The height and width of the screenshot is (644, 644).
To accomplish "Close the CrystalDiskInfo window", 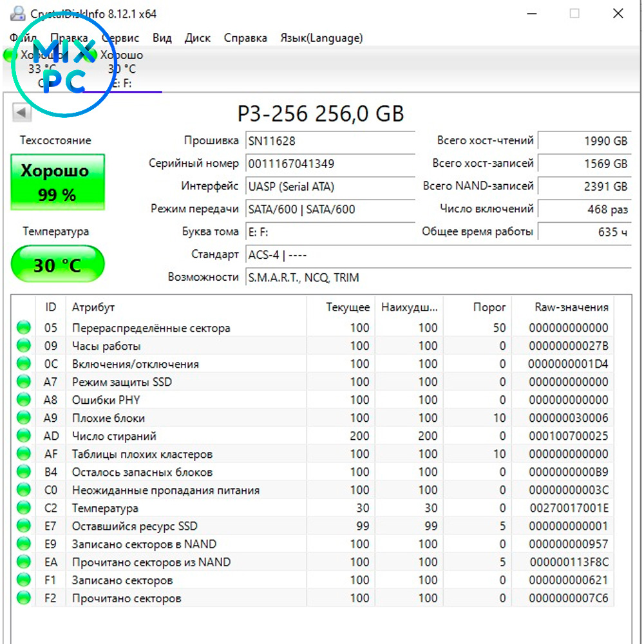I will 618,14.
